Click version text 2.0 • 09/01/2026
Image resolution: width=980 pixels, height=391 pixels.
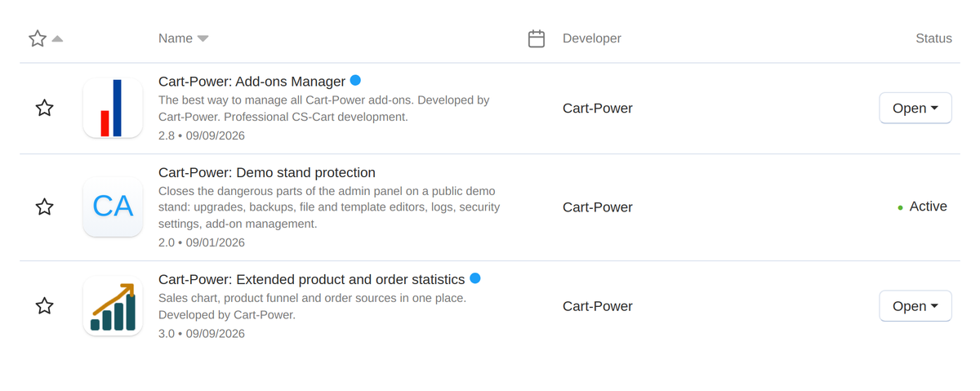pyautogui.click(x=202, y=242)
